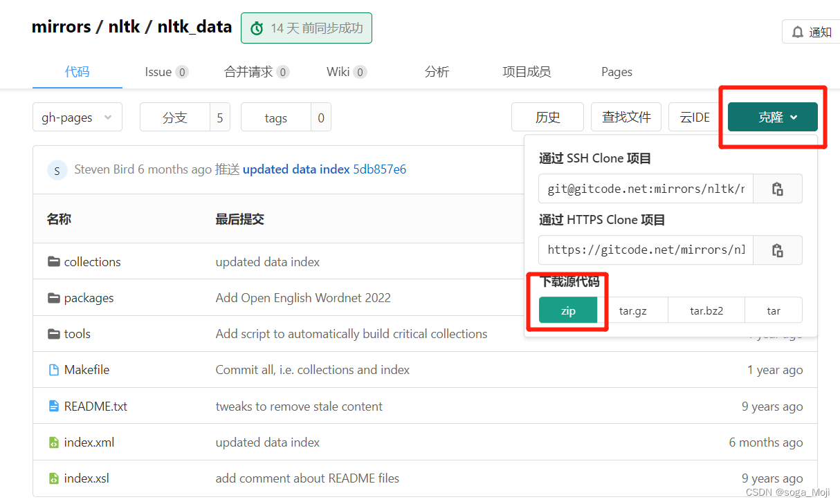Click the '14 天 前同步成功' sync badge
The width and height of the screenshot is (840, 504).
[306, 28]
